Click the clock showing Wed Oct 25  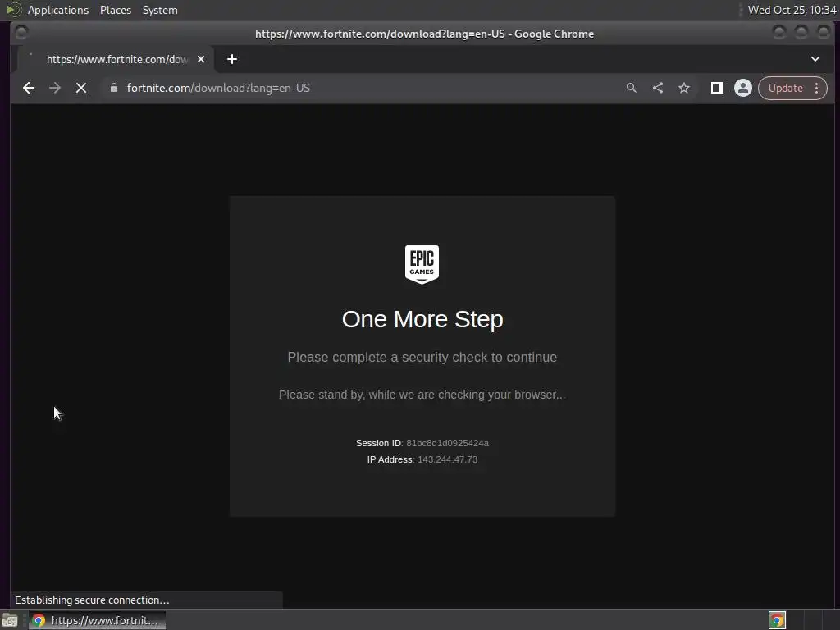[792, 10]
